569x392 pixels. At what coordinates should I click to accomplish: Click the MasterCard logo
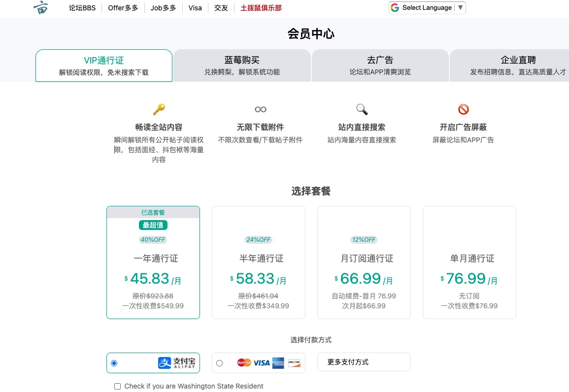[x=244, y=362]
